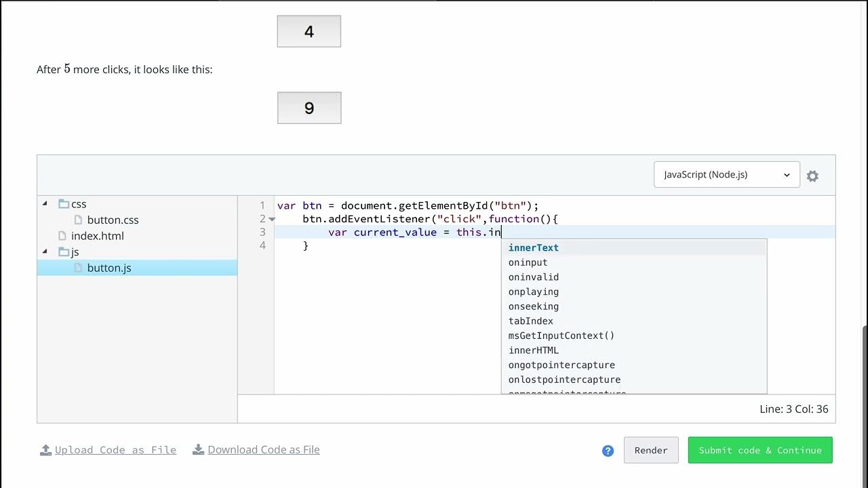Click the closing brace on line 4
Screen dimensions: 868x488
coord(306,245)
